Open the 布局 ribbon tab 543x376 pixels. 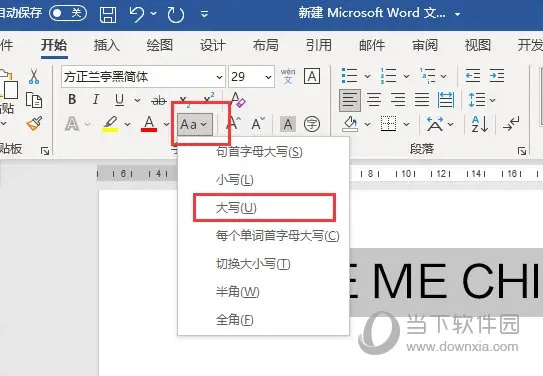266,45
